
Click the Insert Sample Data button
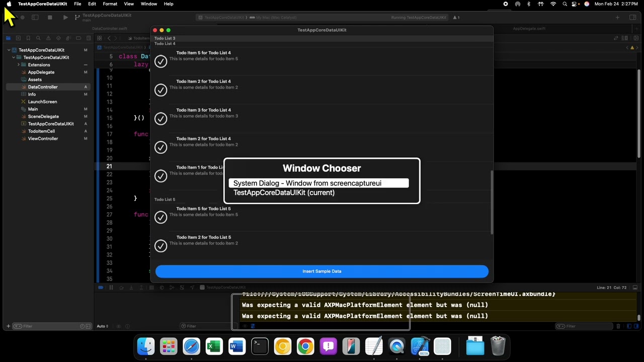click(322, 271)
